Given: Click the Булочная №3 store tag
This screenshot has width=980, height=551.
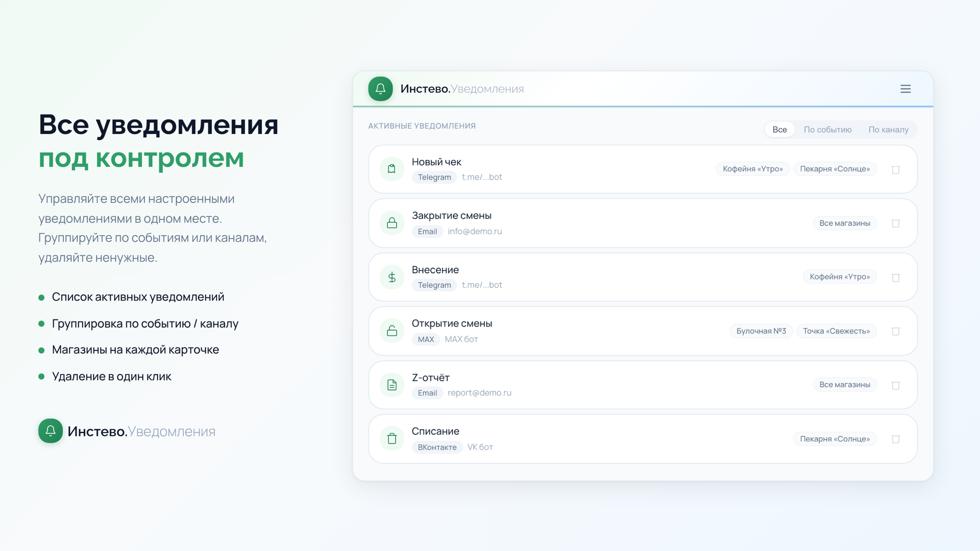Looking at the screenshot, I should point(761,331).
